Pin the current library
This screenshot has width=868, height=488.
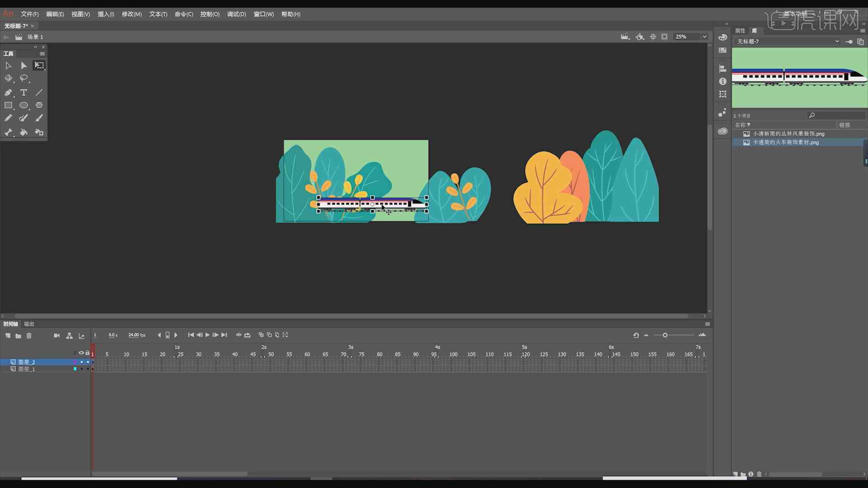pos(849,42)
